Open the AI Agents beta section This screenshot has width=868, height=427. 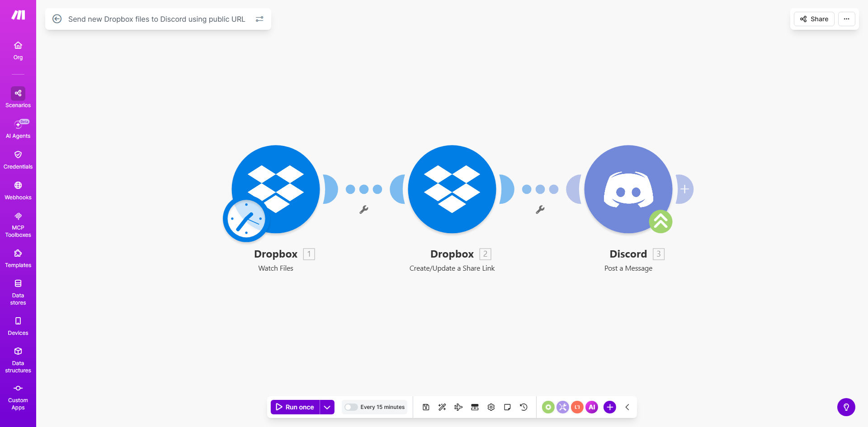point(18,129)
